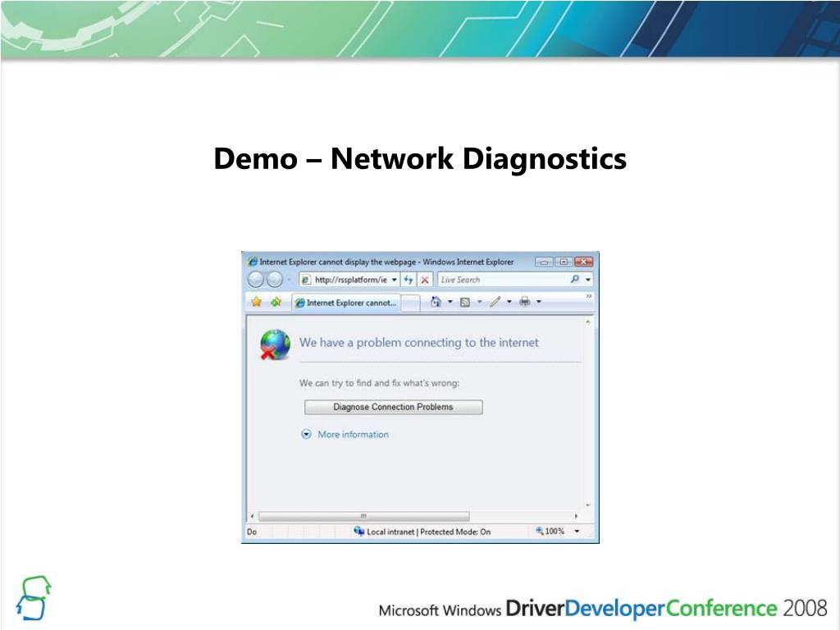Click 'Local intranet | Protected Mode: On' text

pyautogui.click(x=428, y=532)
